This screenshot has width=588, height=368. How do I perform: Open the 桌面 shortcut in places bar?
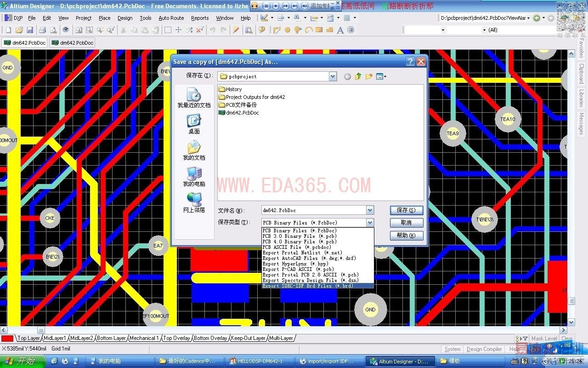tap(194, 125)
